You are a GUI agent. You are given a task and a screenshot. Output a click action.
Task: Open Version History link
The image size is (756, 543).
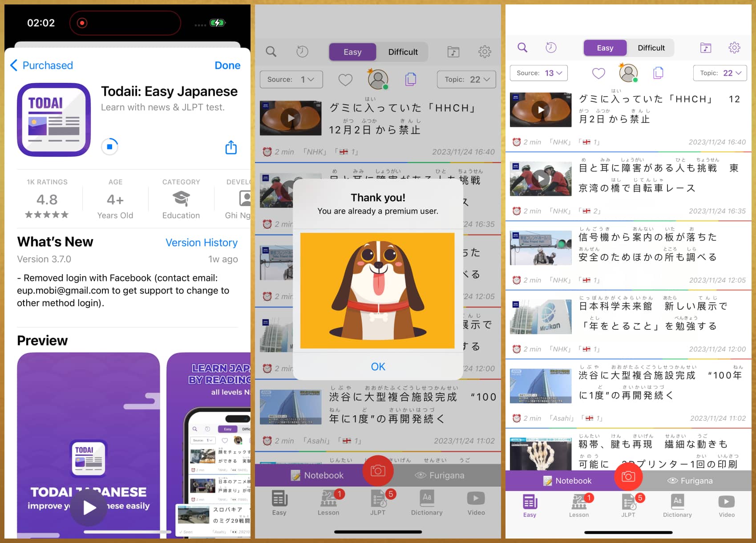202,242
